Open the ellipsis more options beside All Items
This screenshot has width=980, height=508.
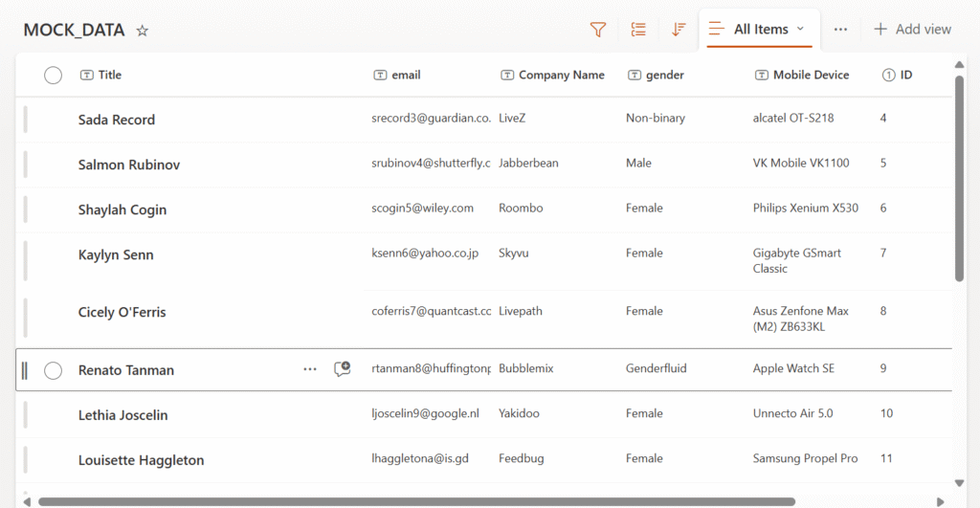840,30
